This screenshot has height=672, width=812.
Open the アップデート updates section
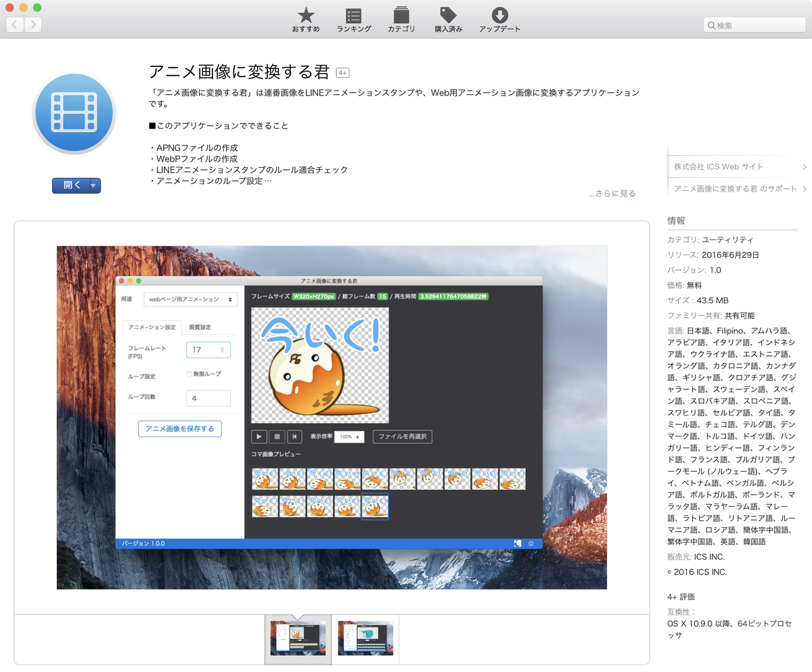499,20
